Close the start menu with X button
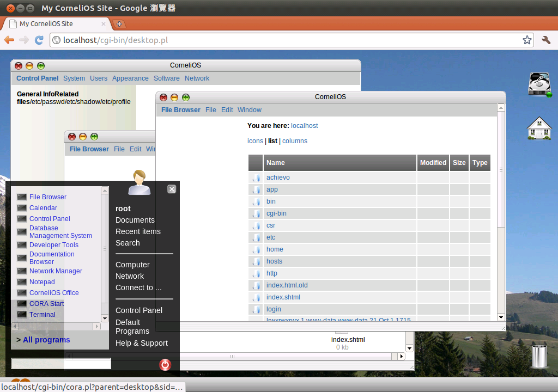 172,189
